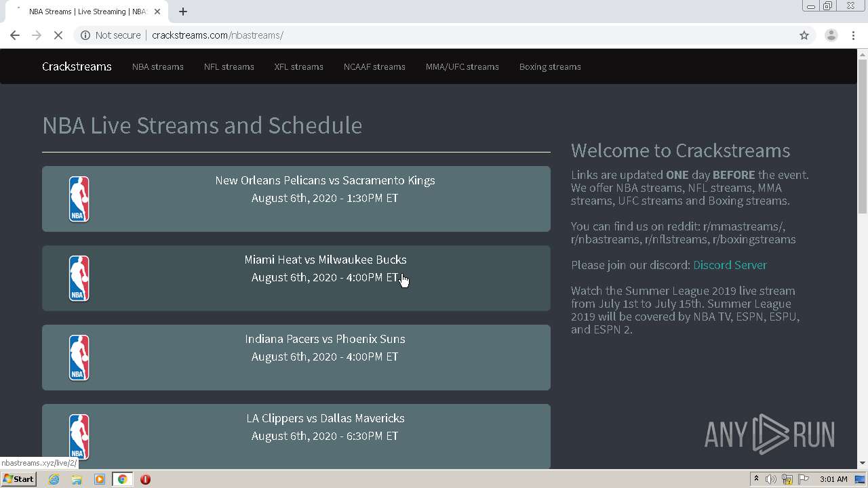Open Chrome three-dot menu
Screen dimensions: 868x488
click(854, 35)
